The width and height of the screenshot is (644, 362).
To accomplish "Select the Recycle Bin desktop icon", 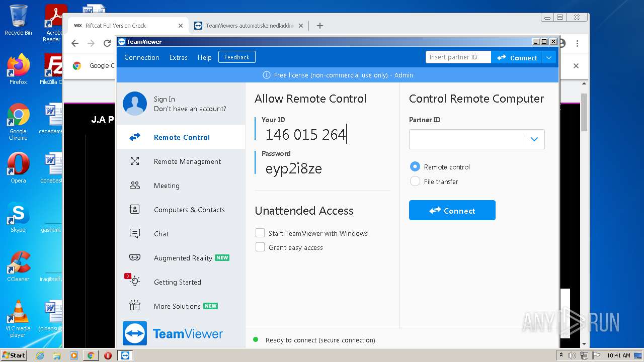I will tap(18, 20).
